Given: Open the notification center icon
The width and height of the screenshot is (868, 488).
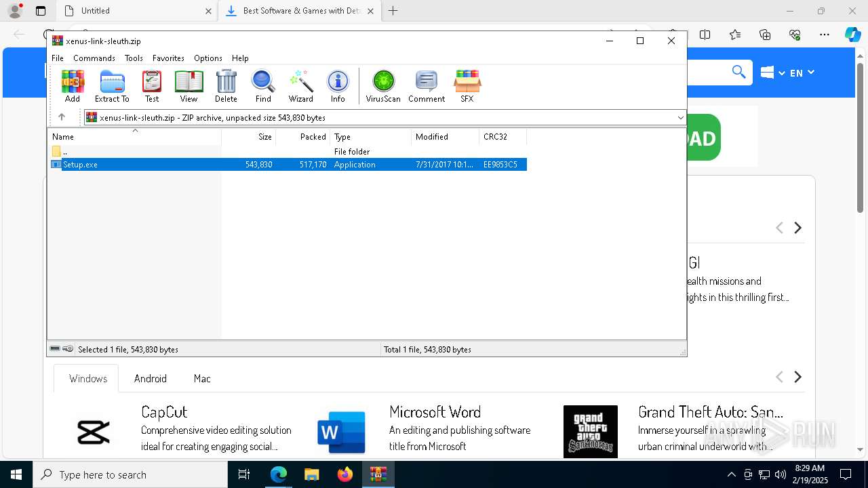Looking at the screenshot, I should point(846,474).
